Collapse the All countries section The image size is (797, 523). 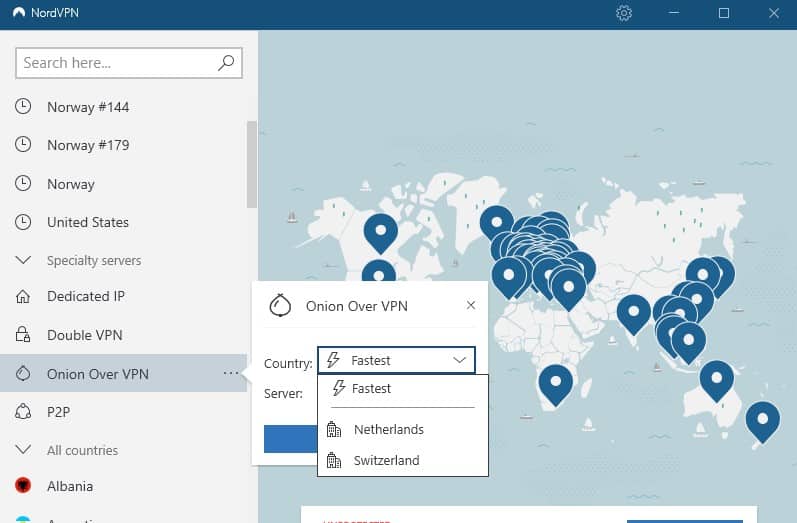point(23,450)
